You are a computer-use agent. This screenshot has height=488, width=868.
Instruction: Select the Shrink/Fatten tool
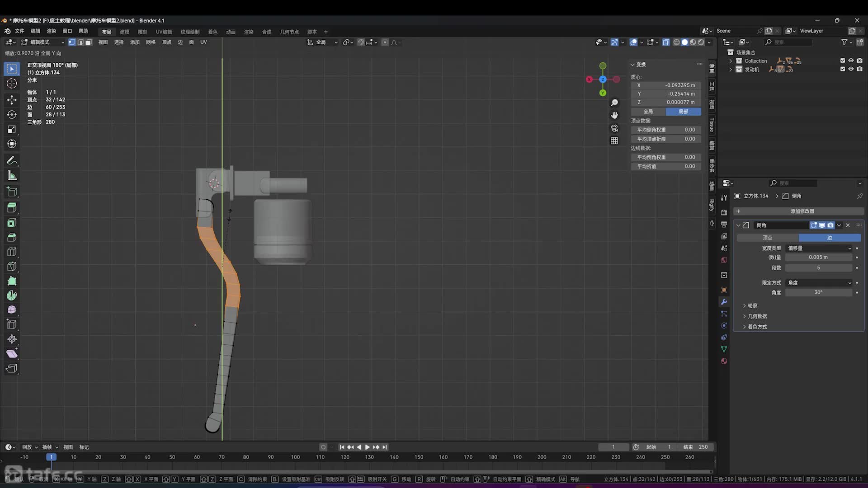pos(12,339)
